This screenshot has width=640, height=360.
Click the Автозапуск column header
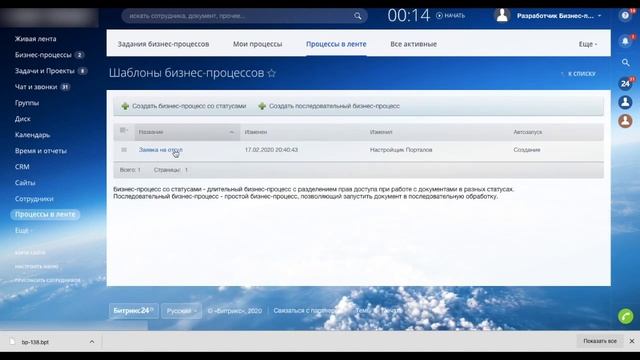(528, 132)
